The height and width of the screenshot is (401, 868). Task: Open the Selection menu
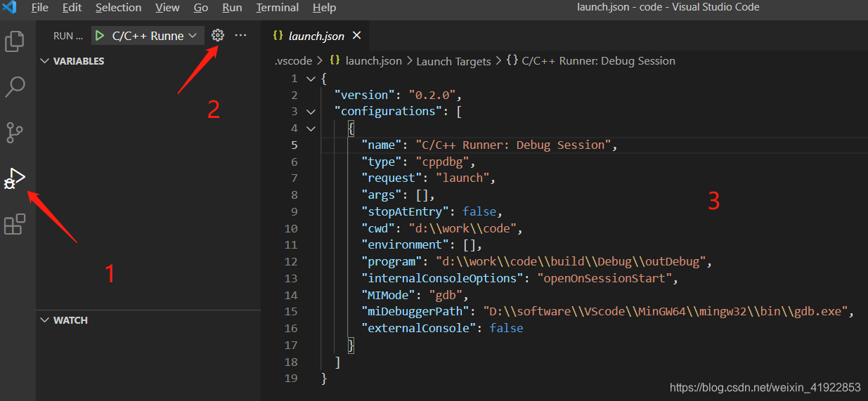pos(118,8)
